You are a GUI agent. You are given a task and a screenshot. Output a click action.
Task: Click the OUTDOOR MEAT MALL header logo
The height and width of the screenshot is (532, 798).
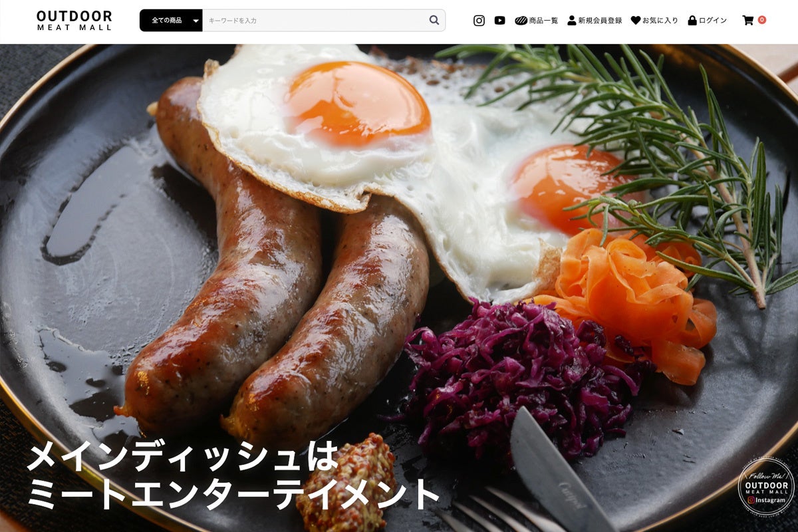74,21
